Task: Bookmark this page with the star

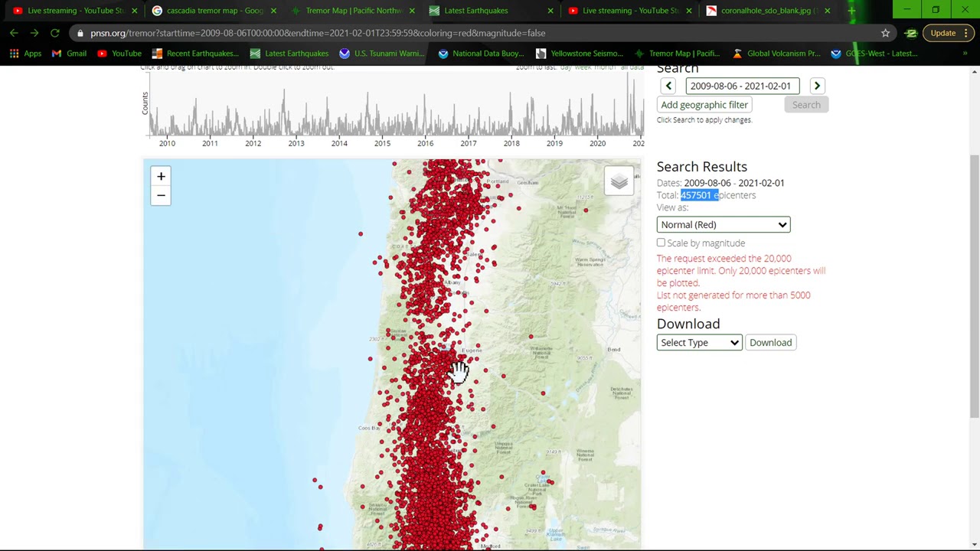Action: click(885, 33)
